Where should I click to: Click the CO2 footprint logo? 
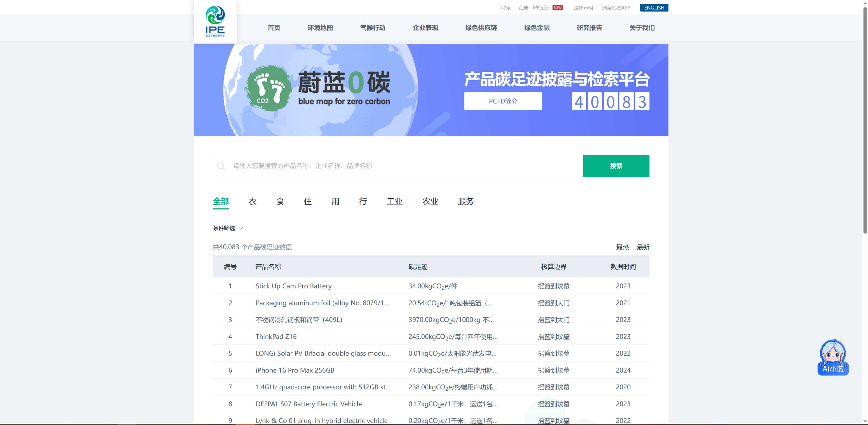[268, 88]
